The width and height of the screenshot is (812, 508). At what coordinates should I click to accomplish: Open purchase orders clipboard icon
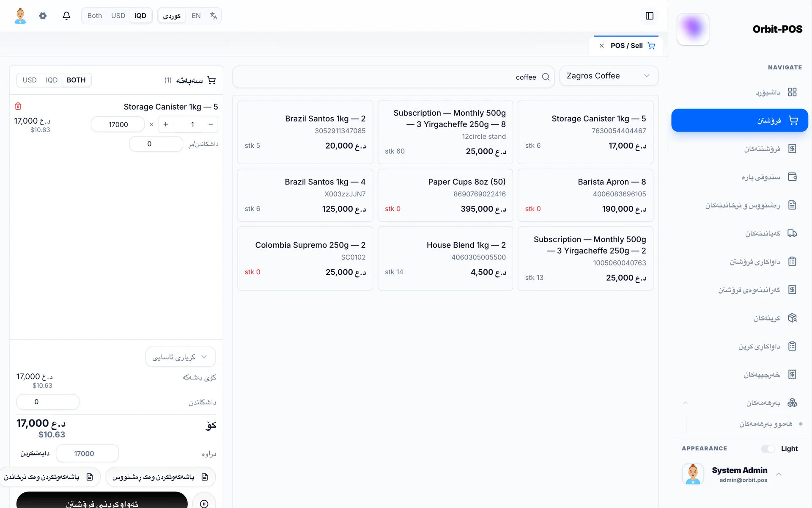(792, 346)
